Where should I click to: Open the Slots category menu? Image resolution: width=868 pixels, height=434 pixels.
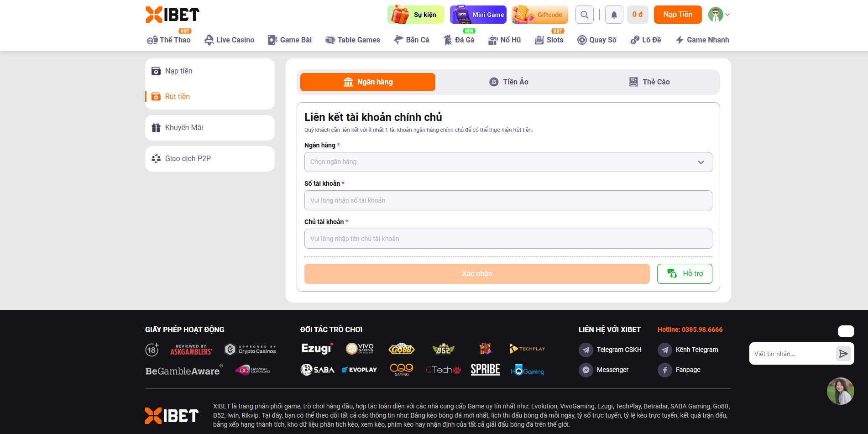point(549,40)
